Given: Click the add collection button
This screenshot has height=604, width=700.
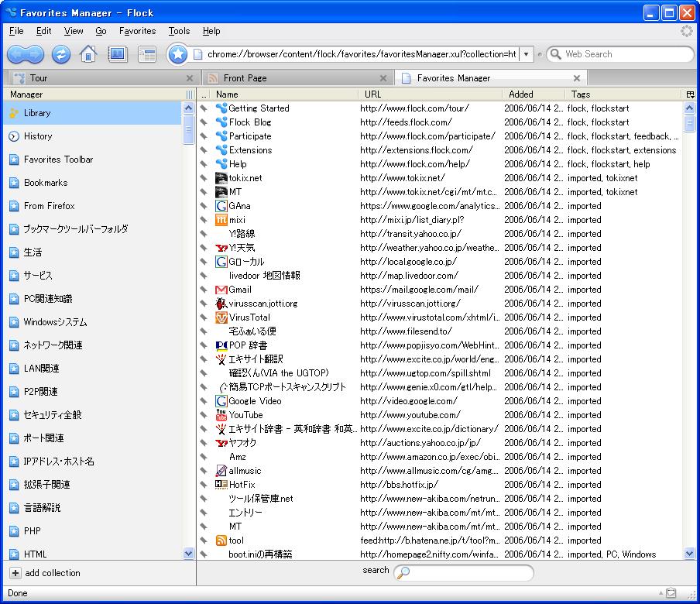Looking at the screenshot, I should (x=45, y=573).
